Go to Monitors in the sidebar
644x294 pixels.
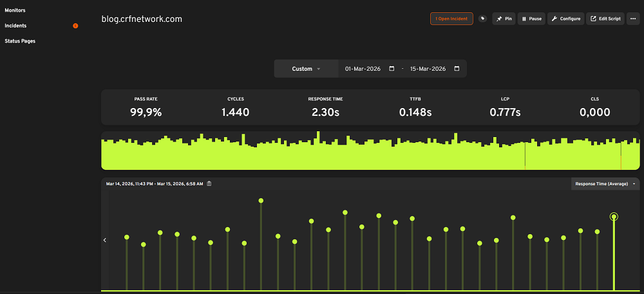[15, 10]
